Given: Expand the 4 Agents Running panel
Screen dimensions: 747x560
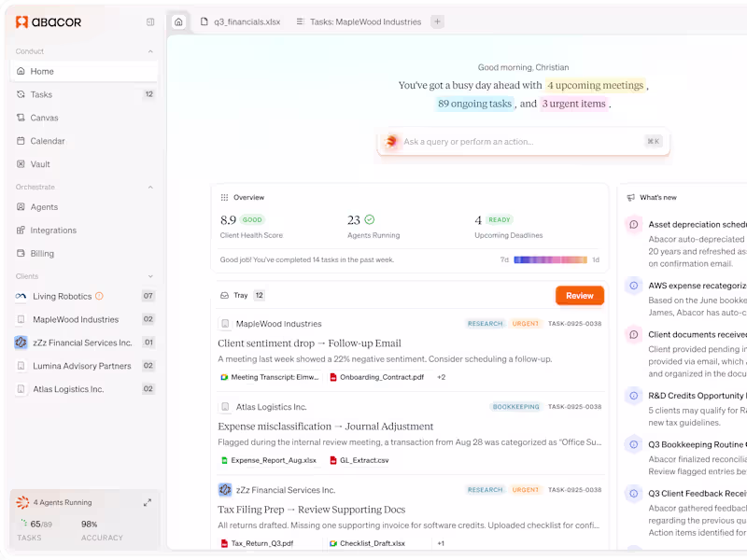Looking at the screenshot, I should [148, 502].
